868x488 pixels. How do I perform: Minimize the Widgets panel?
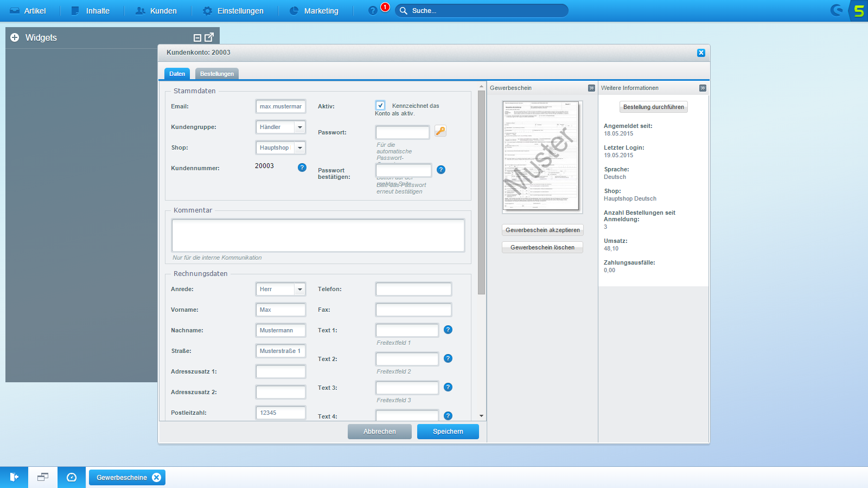[197, 37]
